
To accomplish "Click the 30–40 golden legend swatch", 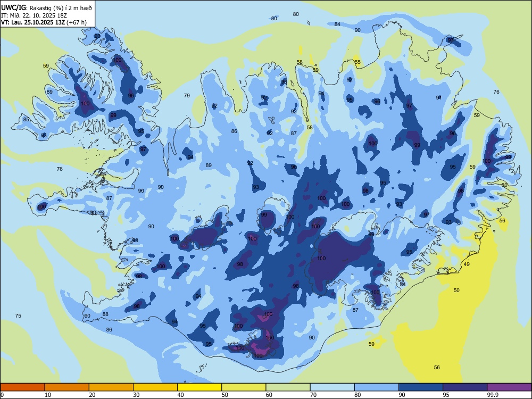I will point(155,387).
